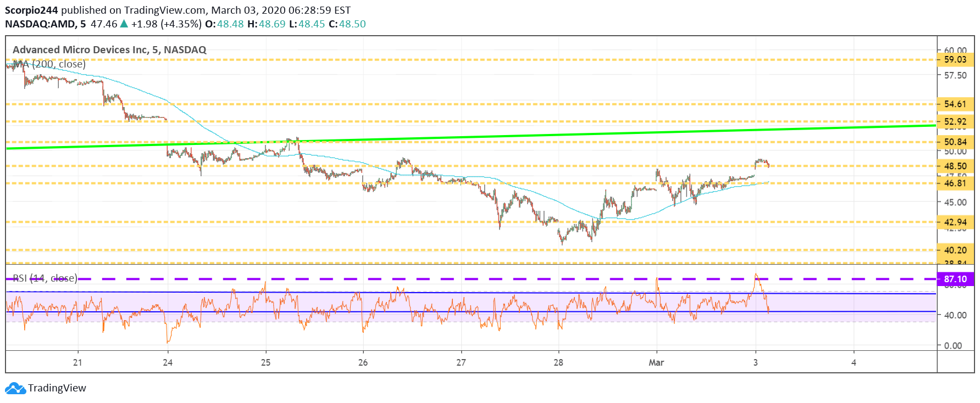Click the 45.00 price axis tick
Viewport: 980px width, 403px height.
click(955, 202)
